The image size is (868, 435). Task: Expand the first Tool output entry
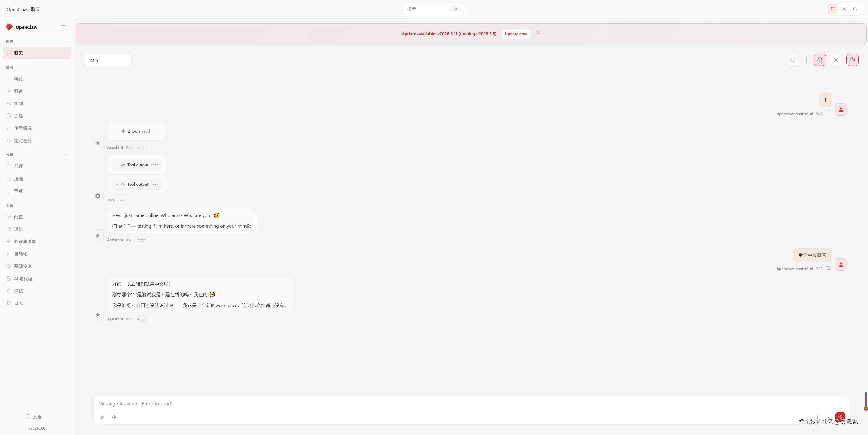(x=137, y=165)
